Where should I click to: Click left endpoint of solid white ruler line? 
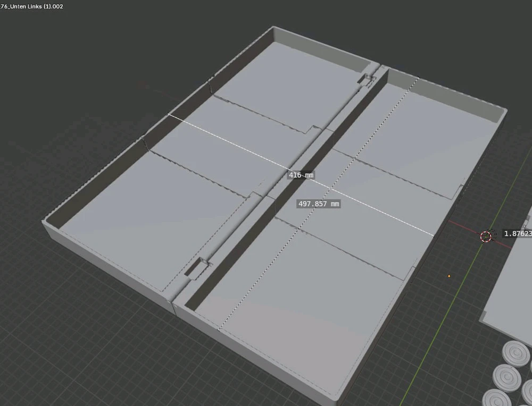[x=169, y=114]
